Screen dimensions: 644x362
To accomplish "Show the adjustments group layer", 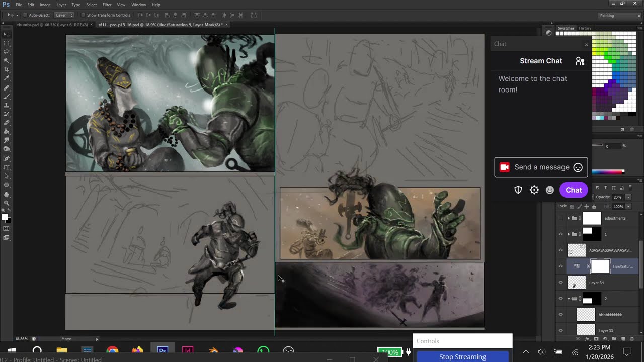I will point(561,218).
